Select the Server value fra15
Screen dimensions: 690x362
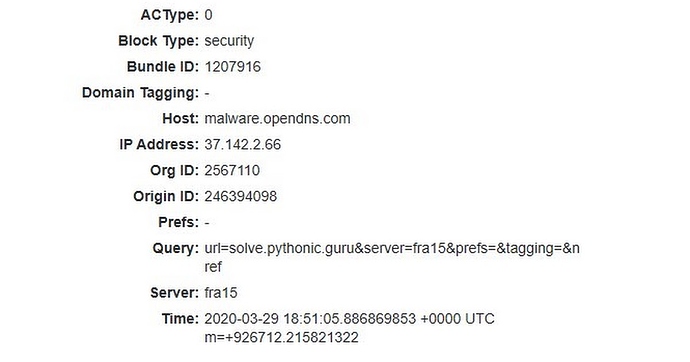[x=220, y=293]
